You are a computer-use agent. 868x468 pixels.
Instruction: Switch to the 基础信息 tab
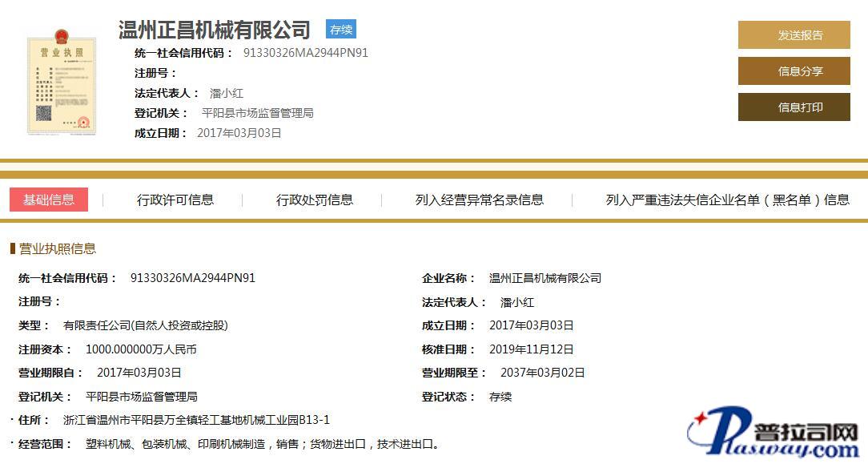coord(49,200)
